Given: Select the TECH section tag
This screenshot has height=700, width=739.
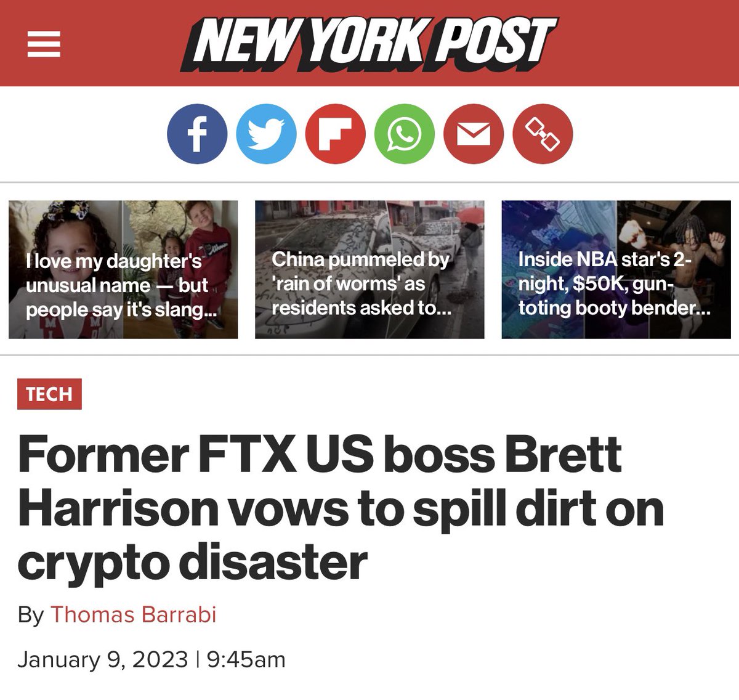Looking at the screenshot, I should click(x=49, y=394).
